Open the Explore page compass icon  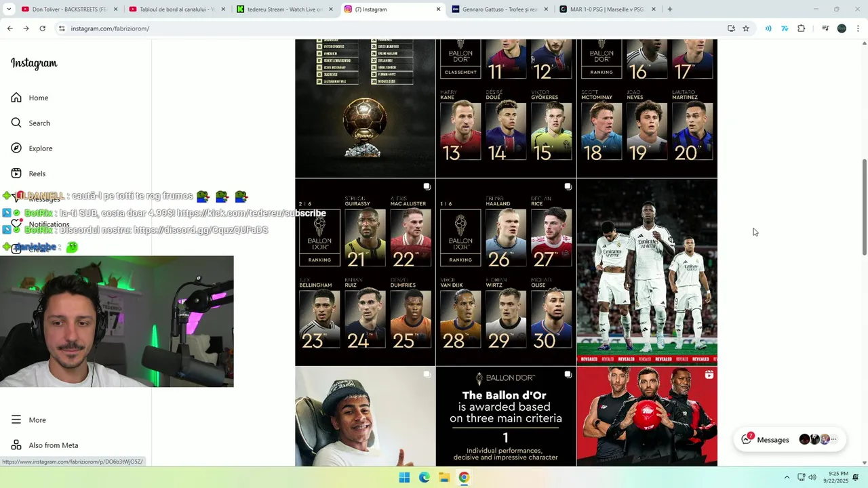point(16,148)
